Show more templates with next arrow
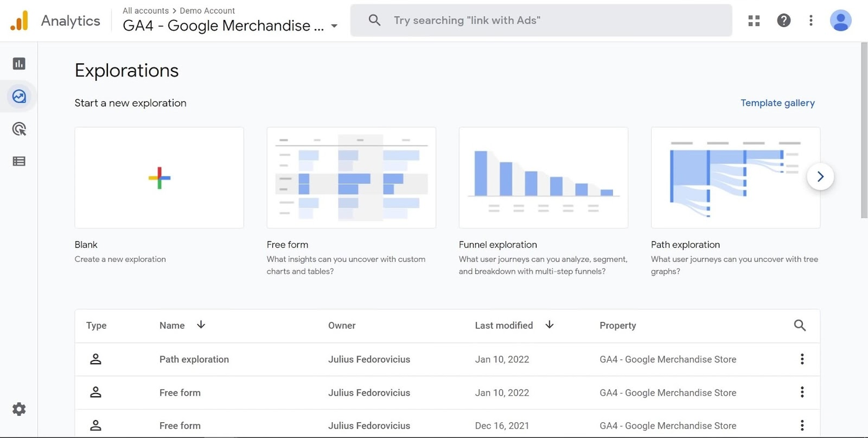 tap(820, 176)
